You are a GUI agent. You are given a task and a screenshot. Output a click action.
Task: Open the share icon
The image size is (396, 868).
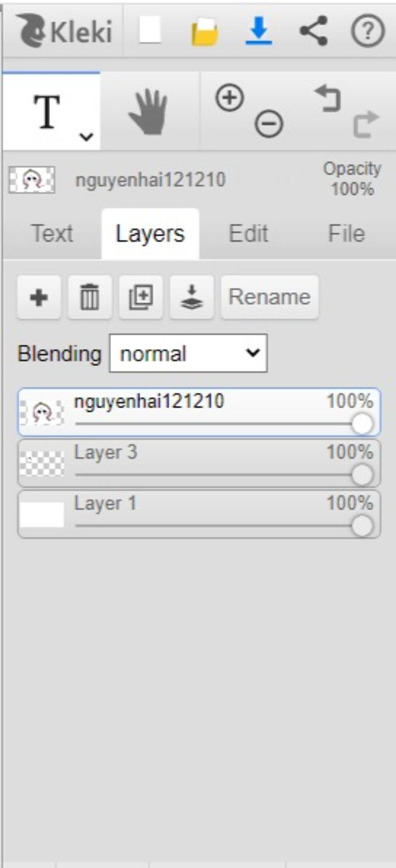pyautogui.click(x=314, y=31)
